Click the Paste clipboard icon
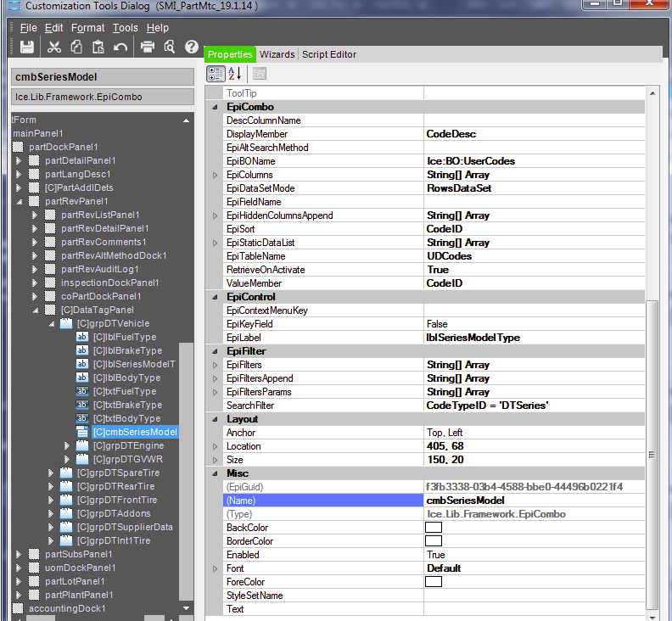The height and width of the screenshot is (621, 672). point(98,47)
